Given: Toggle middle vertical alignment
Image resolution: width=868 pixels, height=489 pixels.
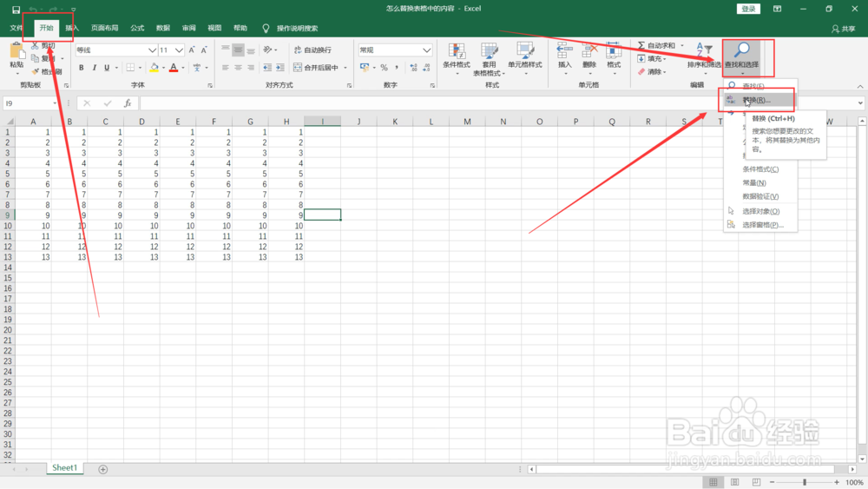Looking at the screenshot, I should pos(238,50).
